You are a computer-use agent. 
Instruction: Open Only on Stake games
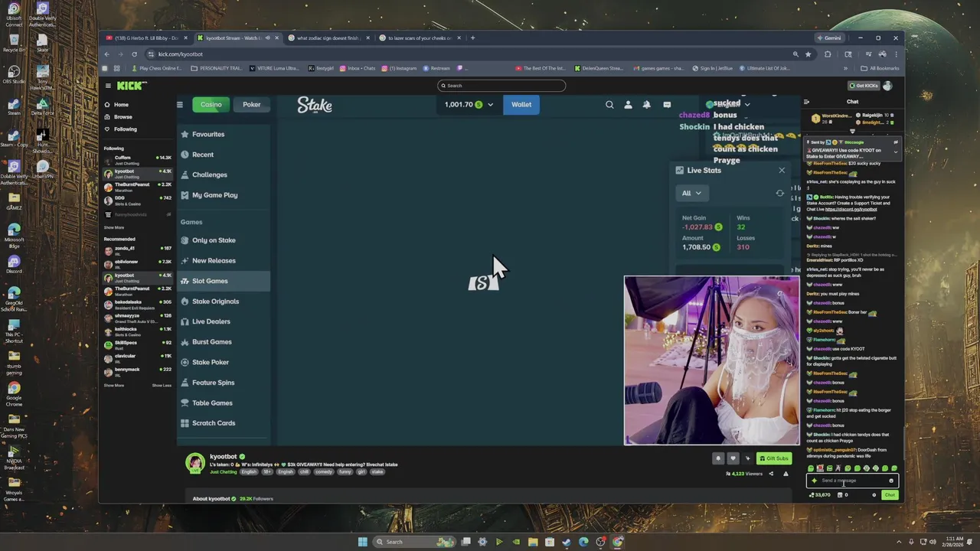224,240
